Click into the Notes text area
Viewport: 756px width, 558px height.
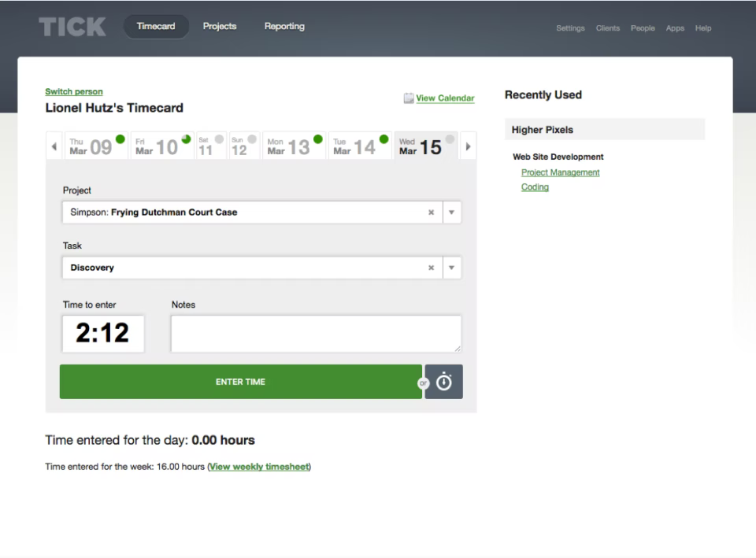(x=316, y=334)
